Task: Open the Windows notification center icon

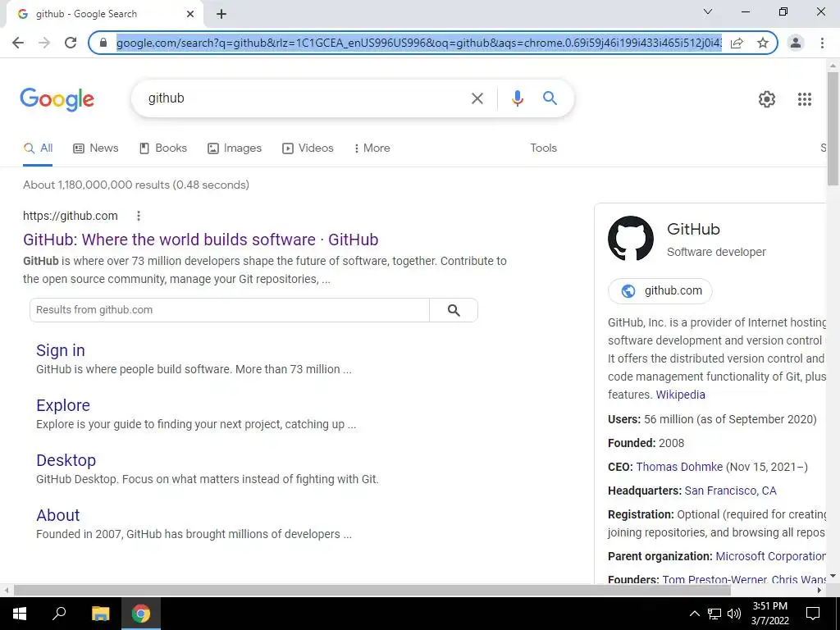Action: coord(813,614)
